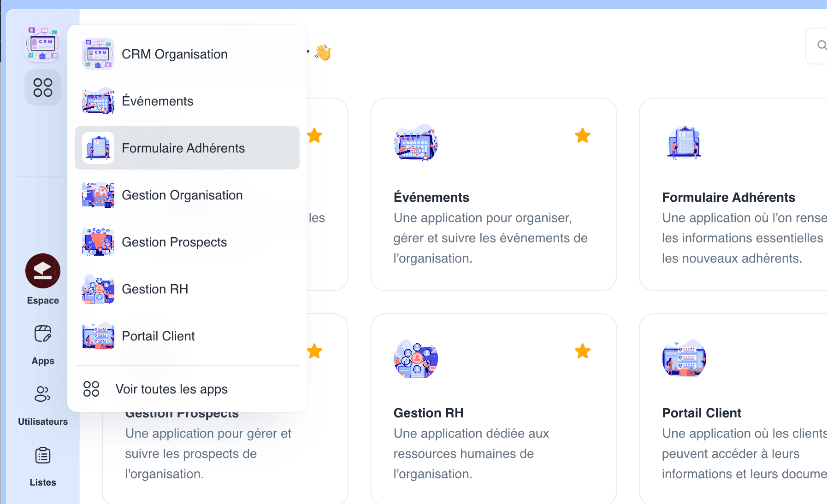Image resolution: width=827 pixels, height=504 pixels.
Task: Click Voir toutes les apps link
Action: tap(171, 389)
